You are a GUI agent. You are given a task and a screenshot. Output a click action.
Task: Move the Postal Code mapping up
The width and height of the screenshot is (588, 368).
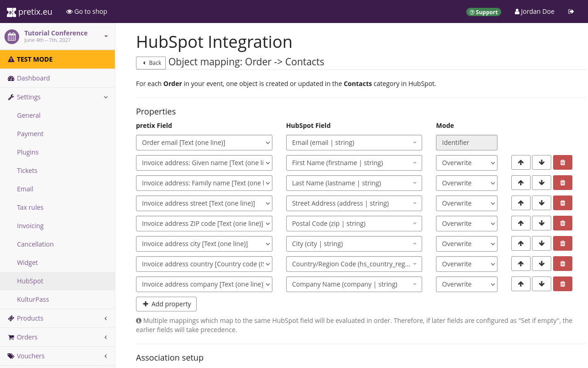point(520,223)
